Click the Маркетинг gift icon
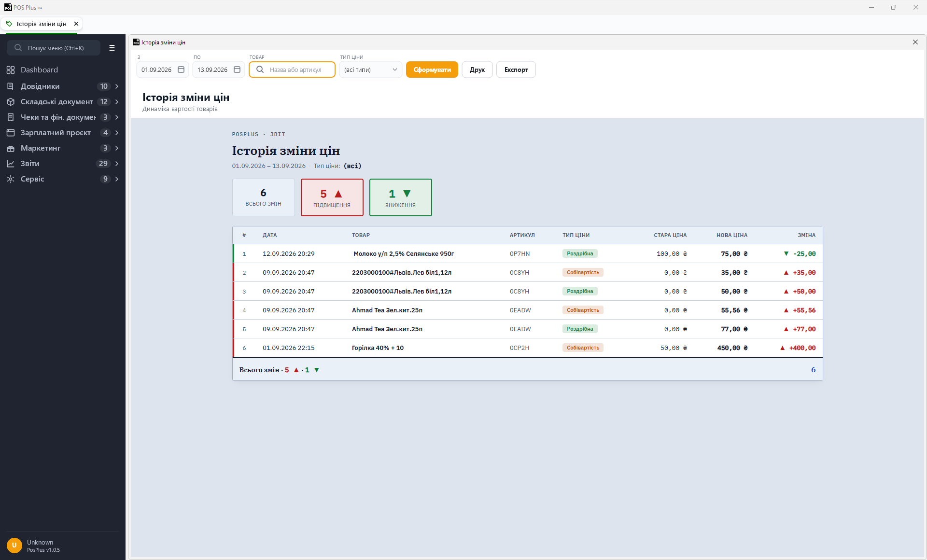The width and height of the screenshot is (927, 560). click(x=11, y=148)
